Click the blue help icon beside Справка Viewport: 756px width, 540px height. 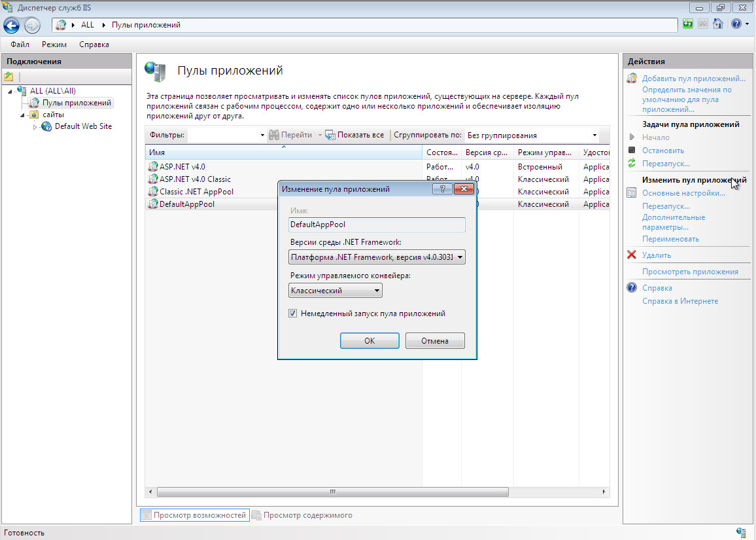coord(632,287)
